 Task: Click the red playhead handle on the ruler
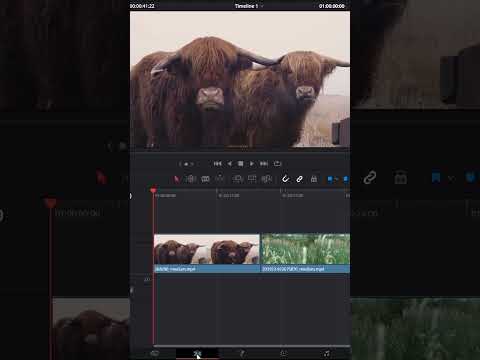[x=153, y=191]
